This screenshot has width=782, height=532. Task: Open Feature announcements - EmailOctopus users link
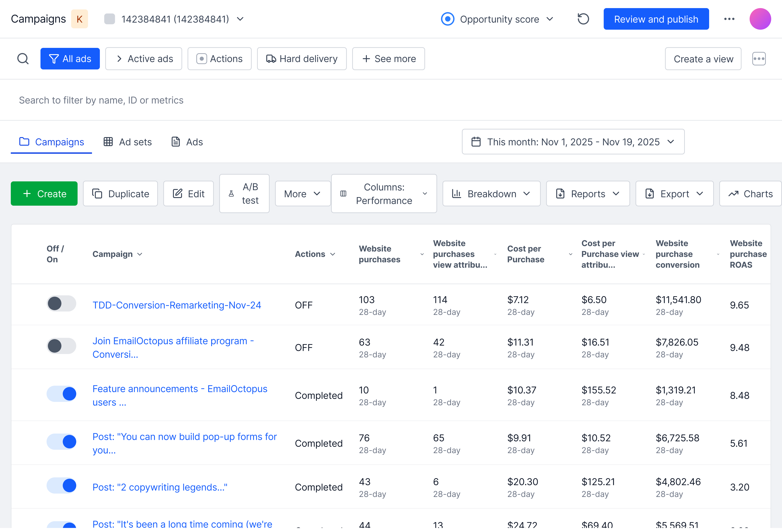point(180,396)
